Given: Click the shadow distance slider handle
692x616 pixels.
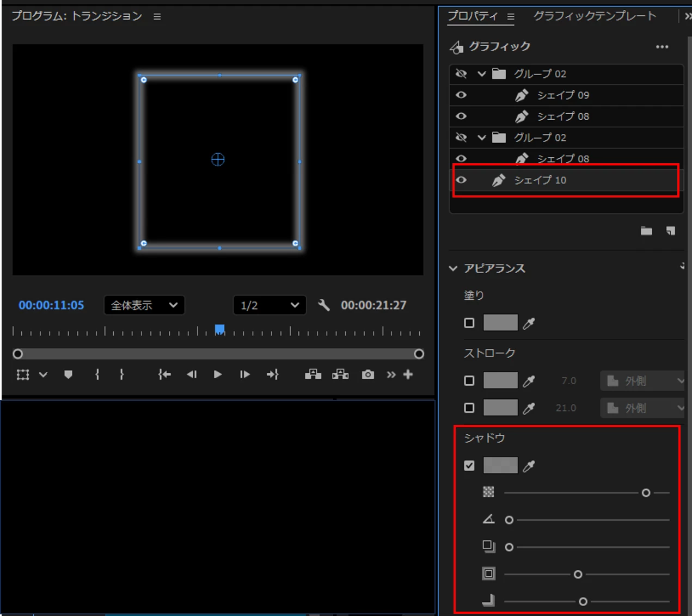Looking at the screenshot, I should [509, 547].
